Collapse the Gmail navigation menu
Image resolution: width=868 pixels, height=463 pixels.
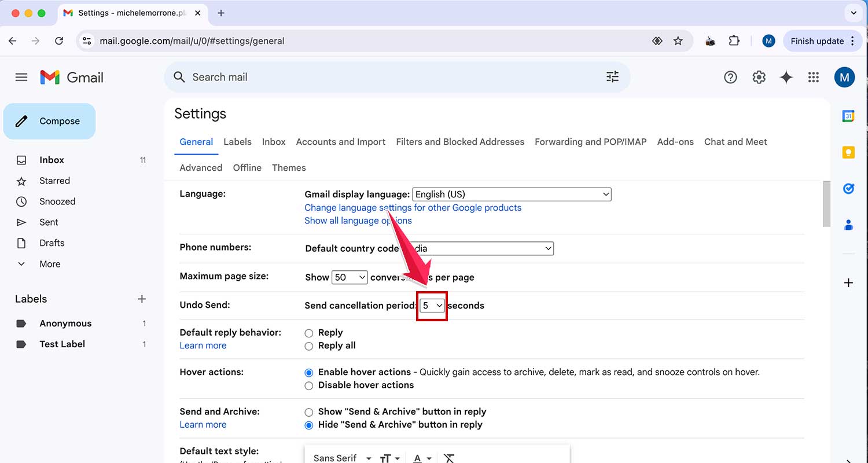[x=21, y=76]
